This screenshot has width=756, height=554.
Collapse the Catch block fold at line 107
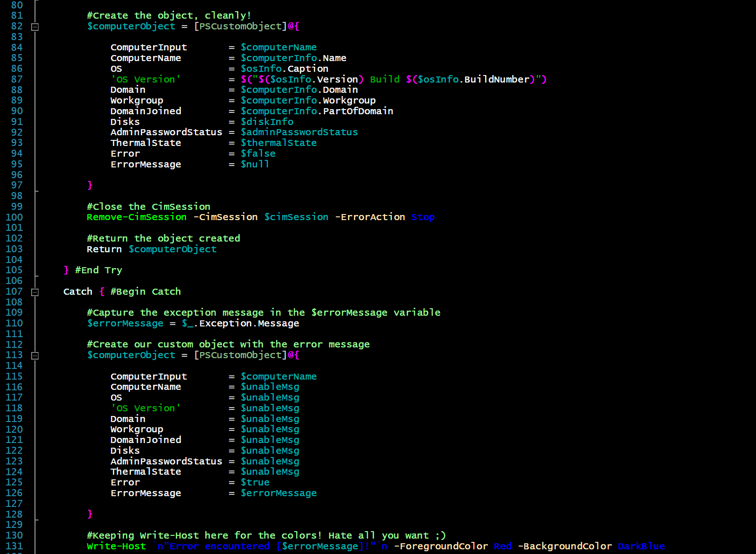point(35,292)
